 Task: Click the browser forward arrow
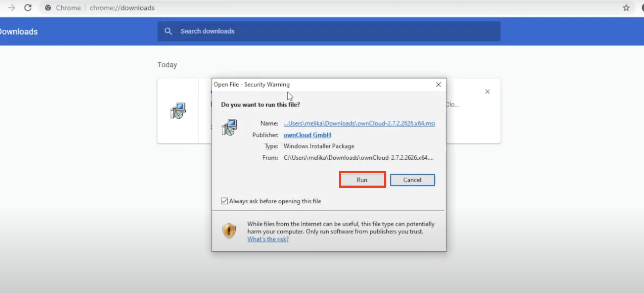coord(12,8)
